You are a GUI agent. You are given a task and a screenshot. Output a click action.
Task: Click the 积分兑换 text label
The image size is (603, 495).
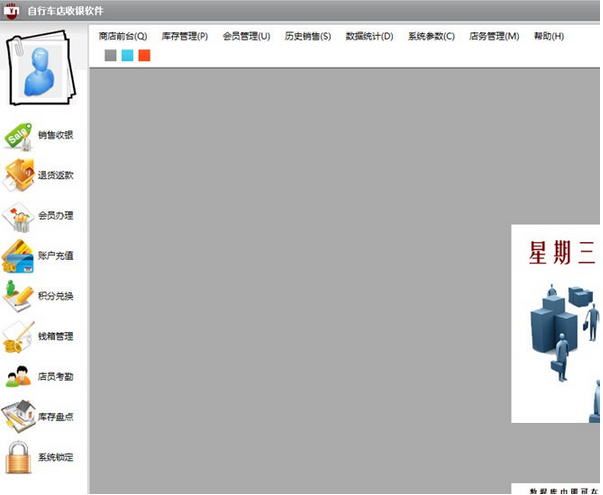(x=55, y=296)
